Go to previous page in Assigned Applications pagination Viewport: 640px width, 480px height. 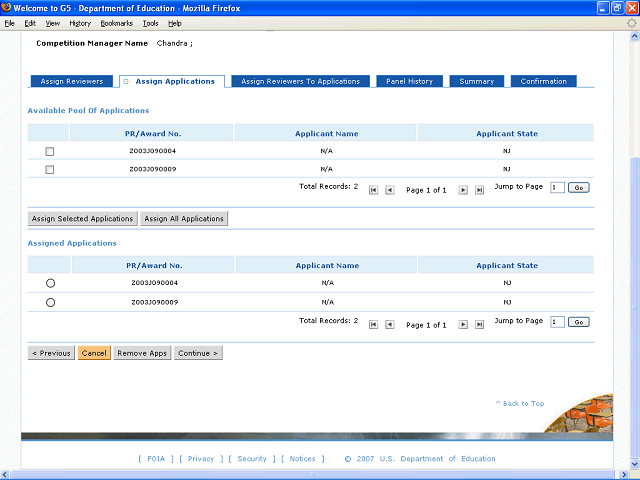click(389, 324)
